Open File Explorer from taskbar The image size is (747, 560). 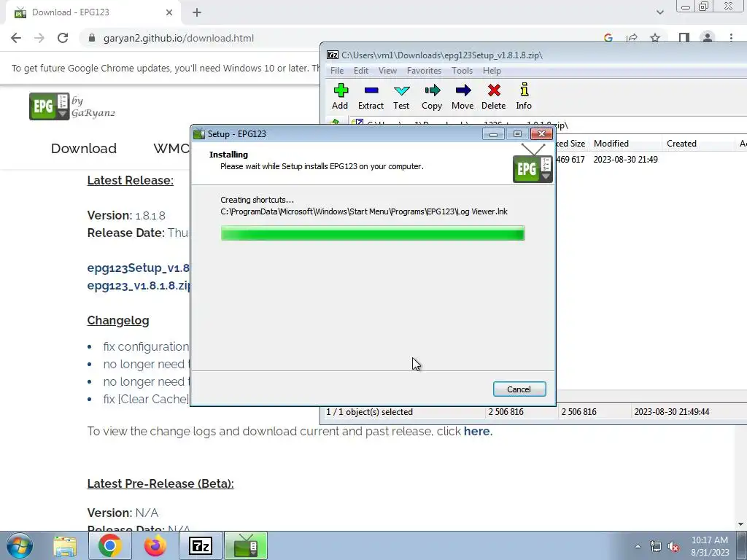point(65,546)
